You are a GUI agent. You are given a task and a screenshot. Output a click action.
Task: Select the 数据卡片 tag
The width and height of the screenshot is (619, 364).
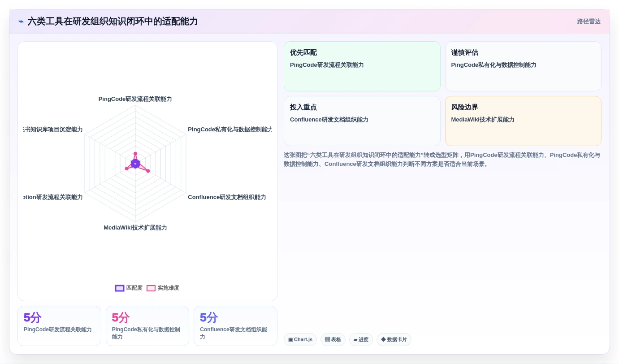coord(394,339)
